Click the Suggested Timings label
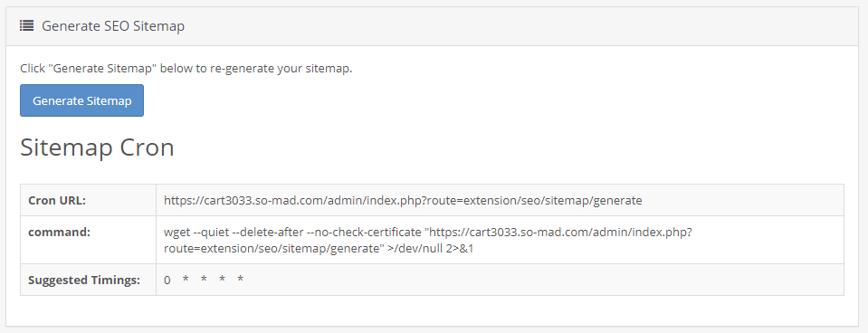Viewport: 868px width, 333px height. tap(84, 280)
